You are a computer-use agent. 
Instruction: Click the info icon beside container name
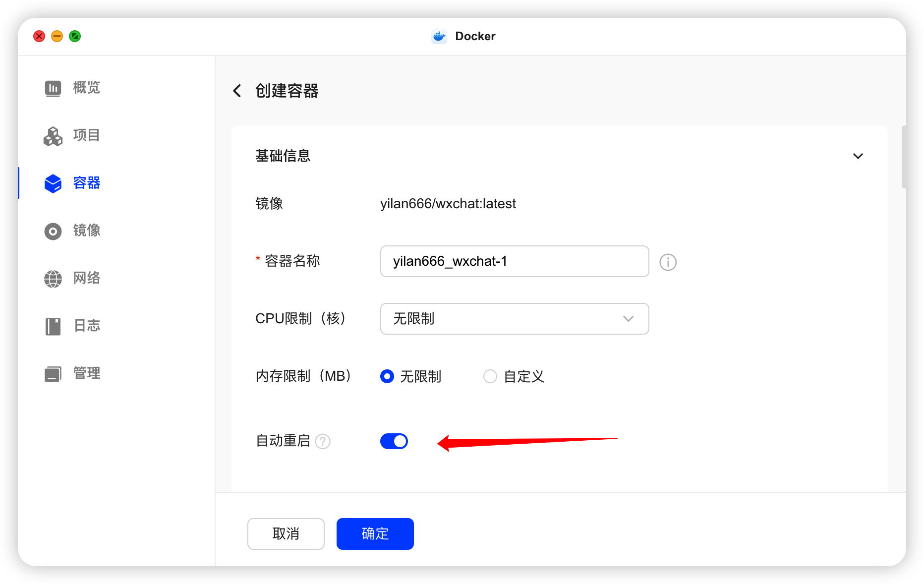coord(668,262)
